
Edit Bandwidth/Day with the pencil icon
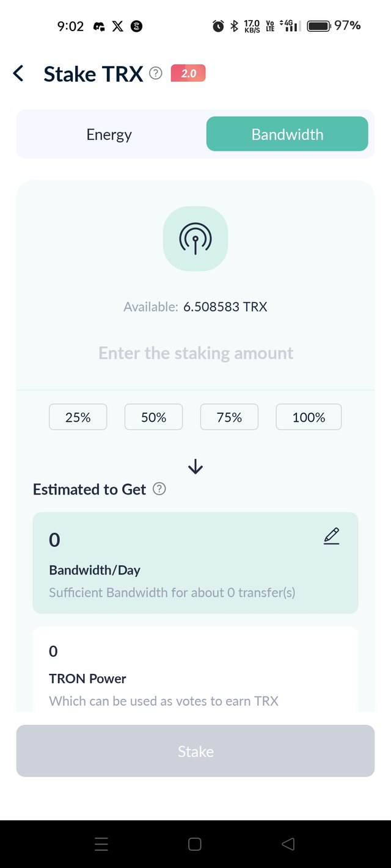(331, 536)
